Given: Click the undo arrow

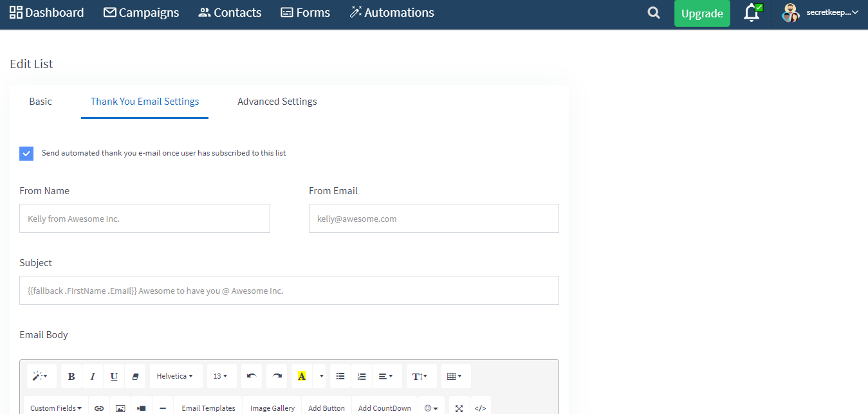Looking at the screenshot, I should click(252, 376).
